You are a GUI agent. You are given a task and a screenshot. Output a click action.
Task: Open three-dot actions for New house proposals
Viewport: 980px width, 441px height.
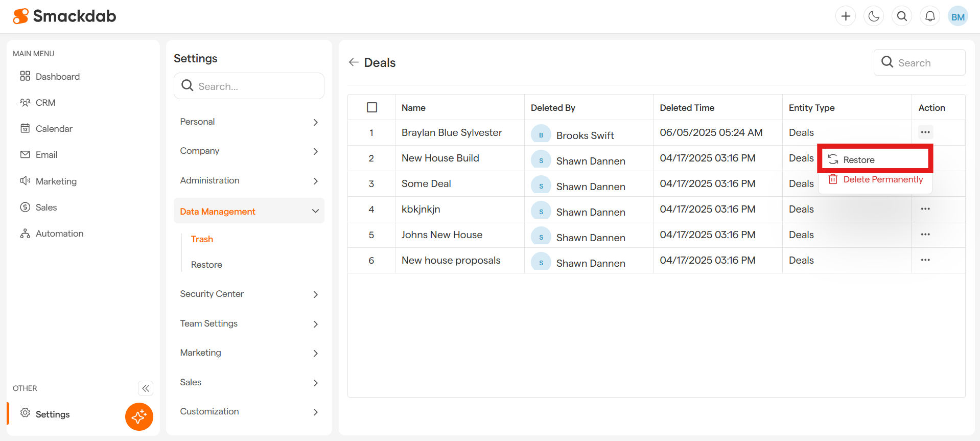[925, 260]
